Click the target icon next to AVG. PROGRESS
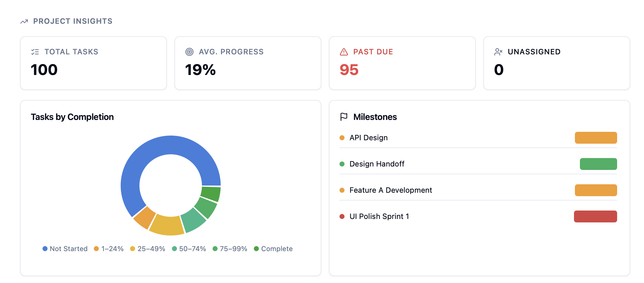The width and height of the screenshot is (644, 283). coord(190,52)
